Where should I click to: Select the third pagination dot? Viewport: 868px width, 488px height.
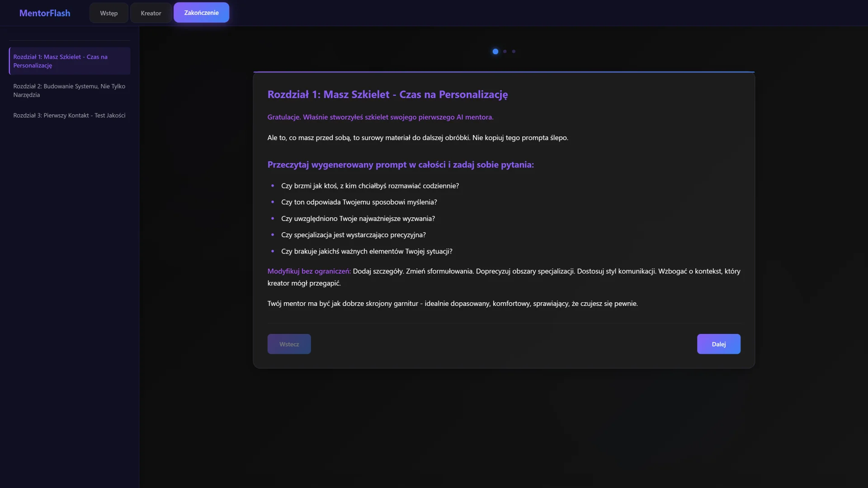click(x=514, y=52)
